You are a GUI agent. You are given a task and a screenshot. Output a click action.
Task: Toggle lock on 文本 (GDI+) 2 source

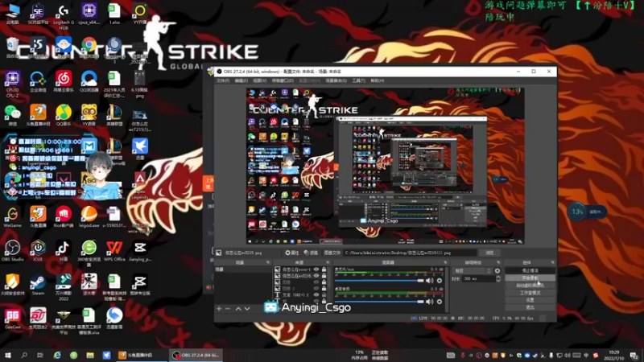click(324, 294)
